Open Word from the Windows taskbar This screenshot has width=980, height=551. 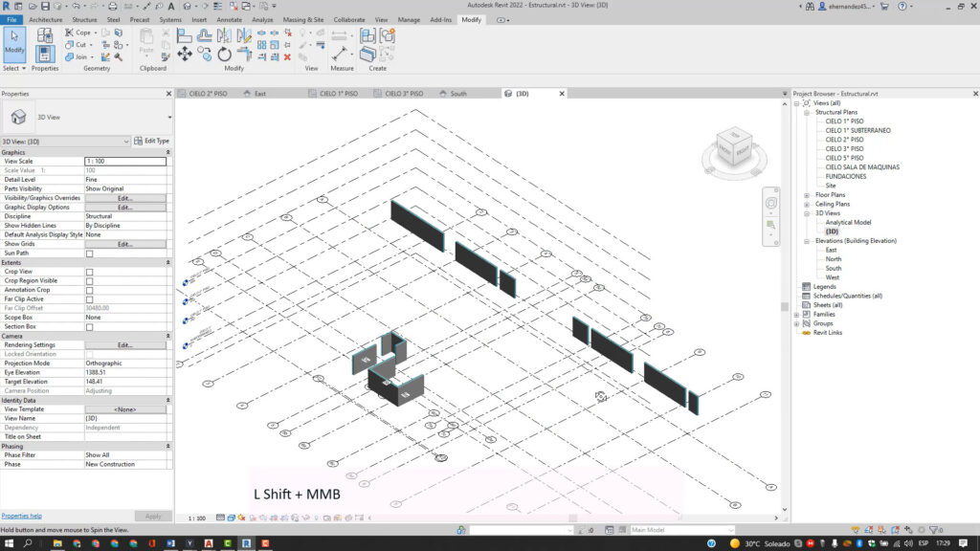pos(169,543)
